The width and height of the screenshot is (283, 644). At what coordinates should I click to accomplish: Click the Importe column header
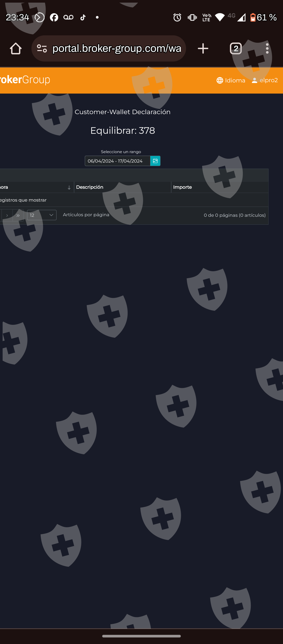click(182, 187)
